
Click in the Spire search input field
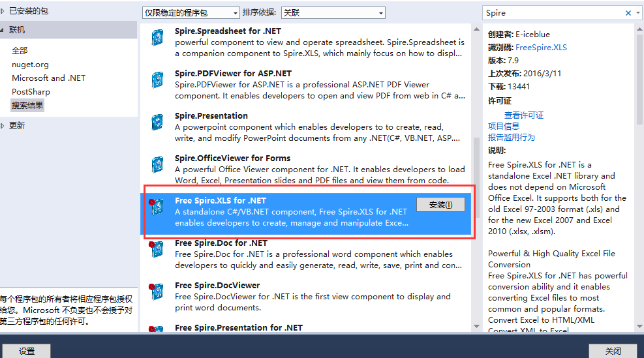click(x=553, y=13)
